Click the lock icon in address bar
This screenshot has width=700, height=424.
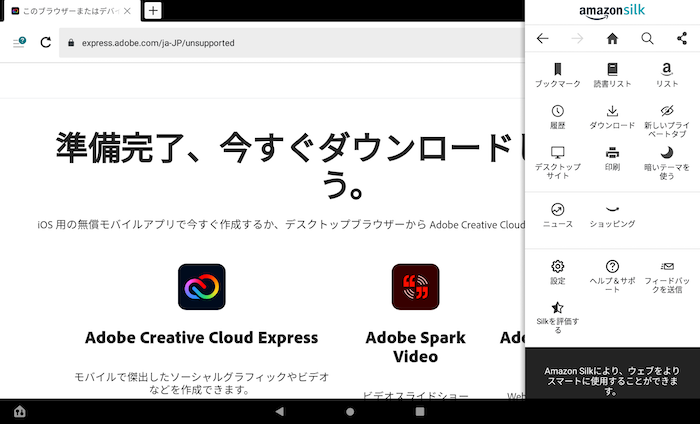[x=71, y=43]
